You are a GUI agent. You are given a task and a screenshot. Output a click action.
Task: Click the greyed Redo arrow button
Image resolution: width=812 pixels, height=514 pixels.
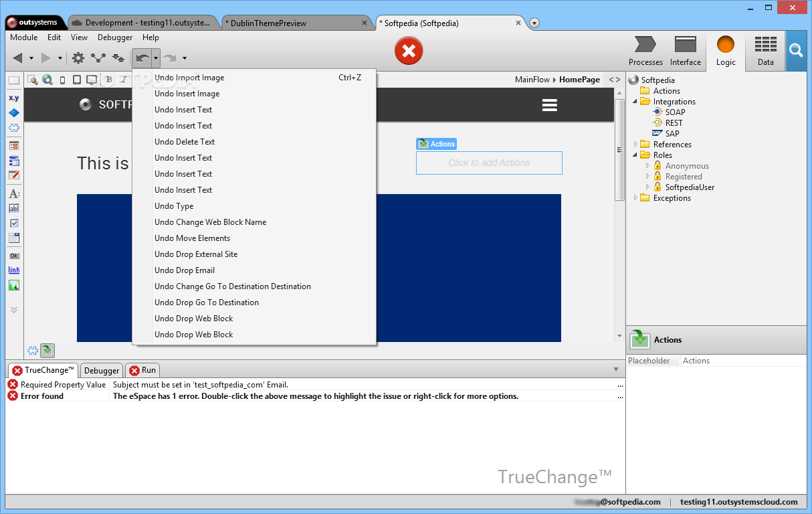click(x=171, y=58)
